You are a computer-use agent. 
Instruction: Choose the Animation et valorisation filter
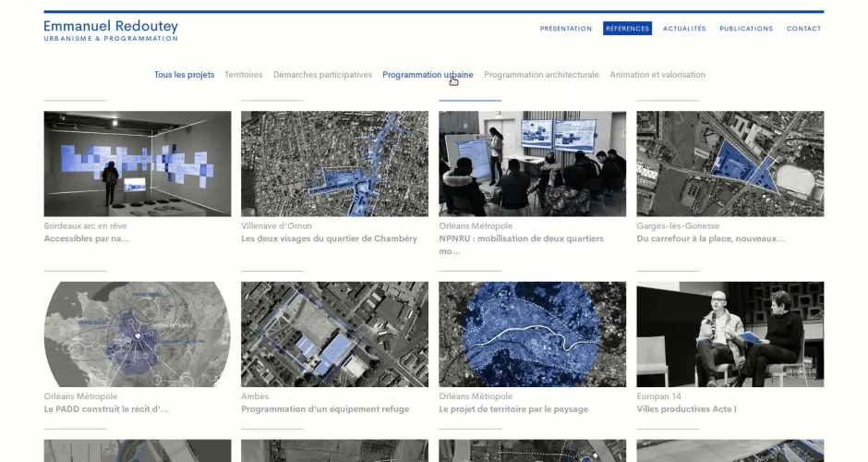[657, 75]
